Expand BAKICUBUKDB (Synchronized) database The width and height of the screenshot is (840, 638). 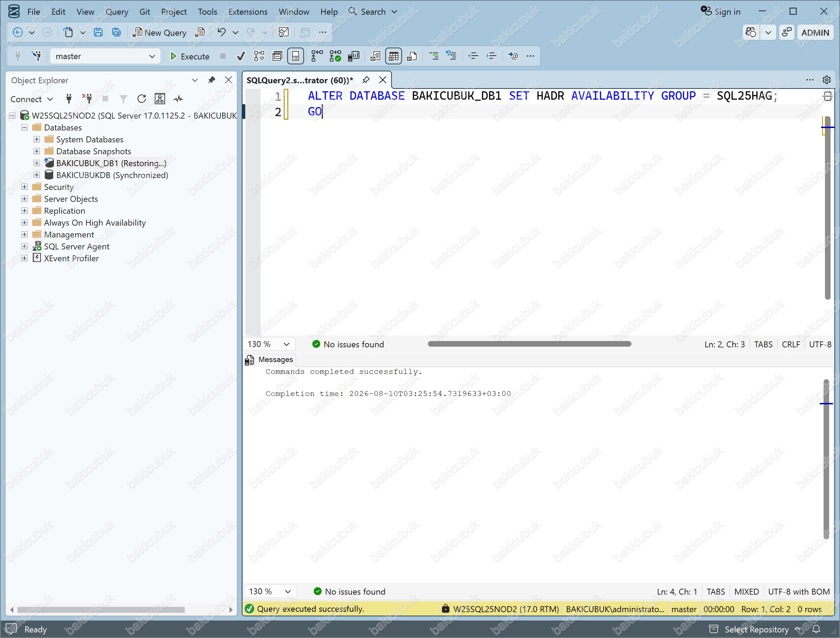coord(36,175)
